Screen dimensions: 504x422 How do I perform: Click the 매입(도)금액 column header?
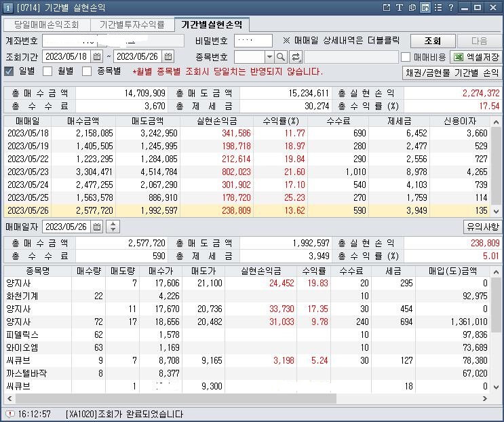click(x=452, y=271)
